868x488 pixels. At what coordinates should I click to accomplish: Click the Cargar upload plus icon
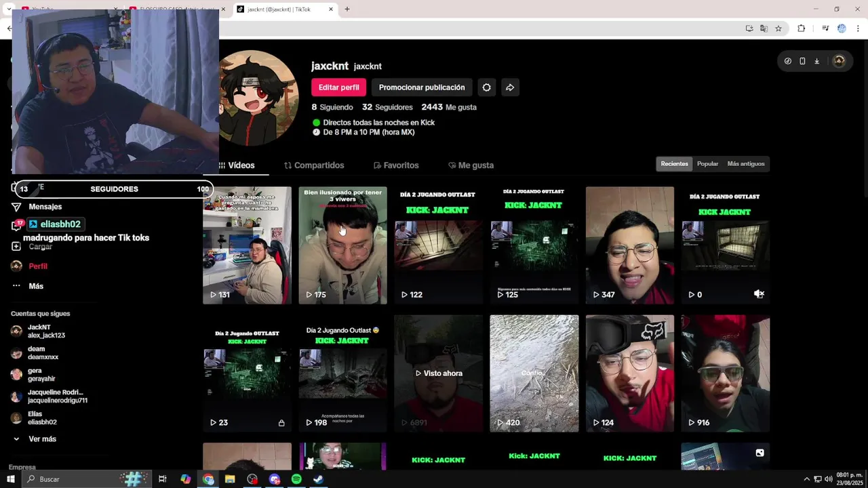coord(16,247)
